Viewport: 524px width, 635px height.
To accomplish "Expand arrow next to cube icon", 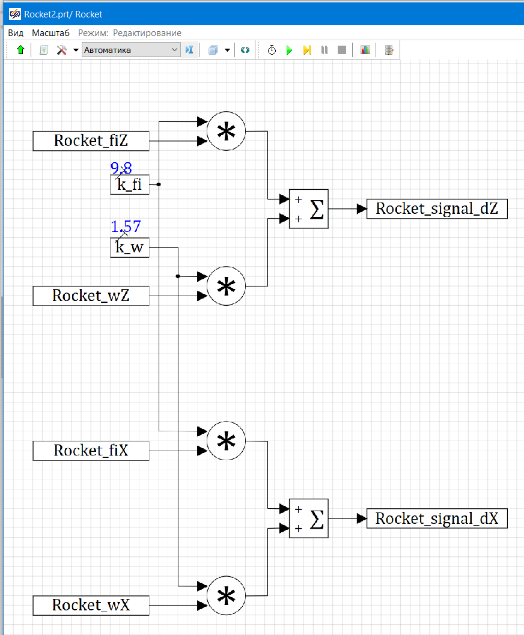I will tap(227, 50).
